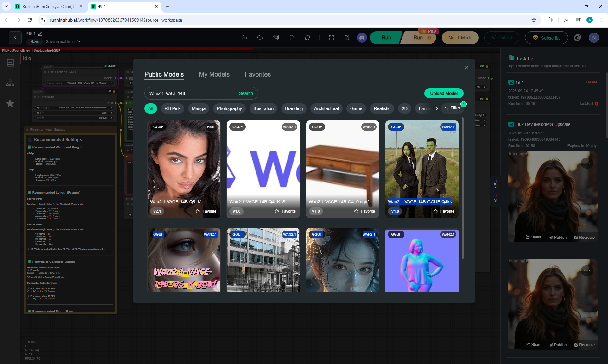Click the trash delete icon in the toolbar
Viewport: 608px width, 364px height.
pos(292,38)
